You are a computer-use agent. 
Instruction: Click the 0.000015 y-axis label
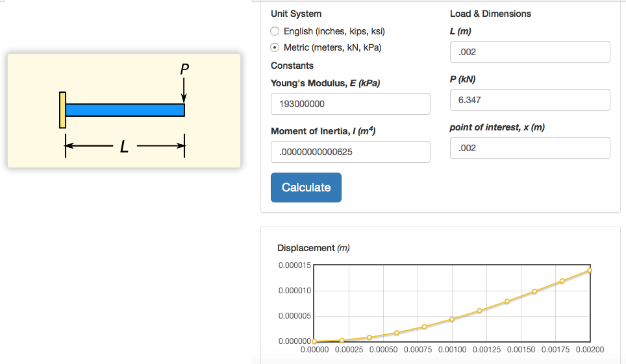[x=295, y=265]
